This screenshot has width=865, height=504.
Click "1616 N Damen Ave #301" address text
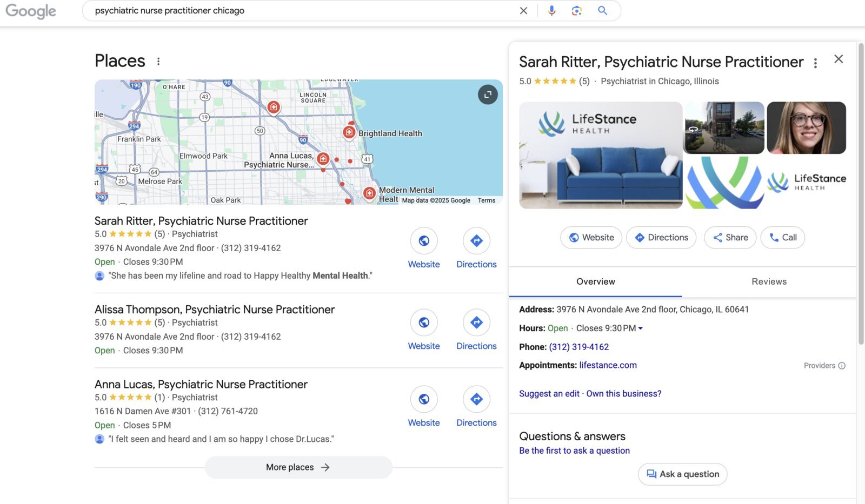pyautogui.click(x=143, y=411)
